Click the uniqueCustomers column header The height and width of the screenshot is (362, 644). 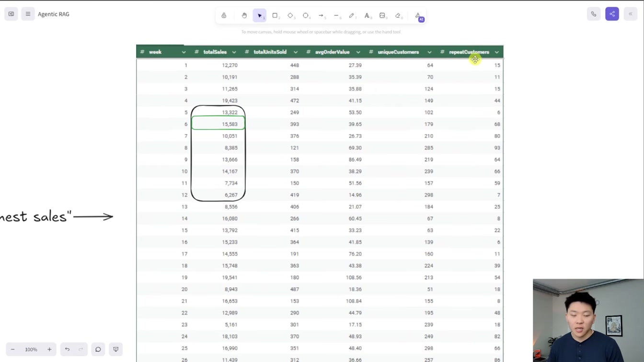398,52
